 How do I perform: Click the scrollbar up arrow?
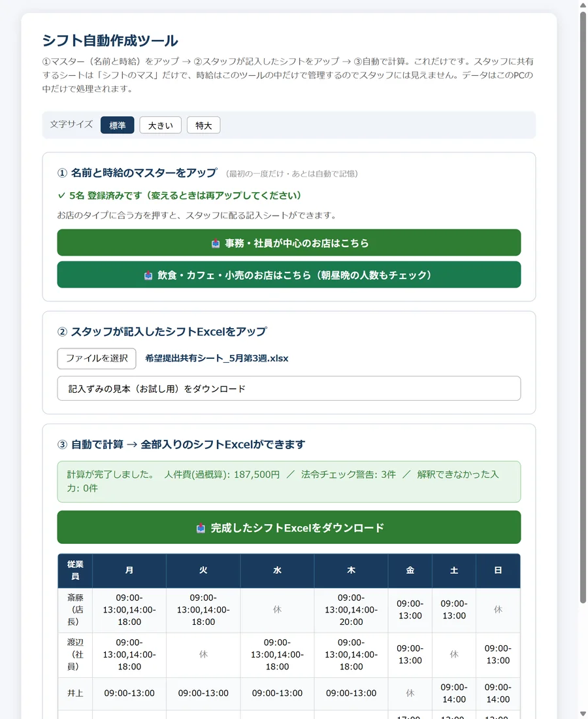click(583, 5)
